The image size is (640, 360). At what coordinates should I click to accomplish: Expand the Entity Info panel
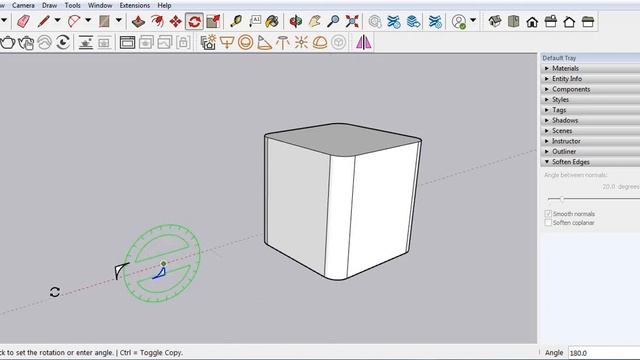coord(591,79)
